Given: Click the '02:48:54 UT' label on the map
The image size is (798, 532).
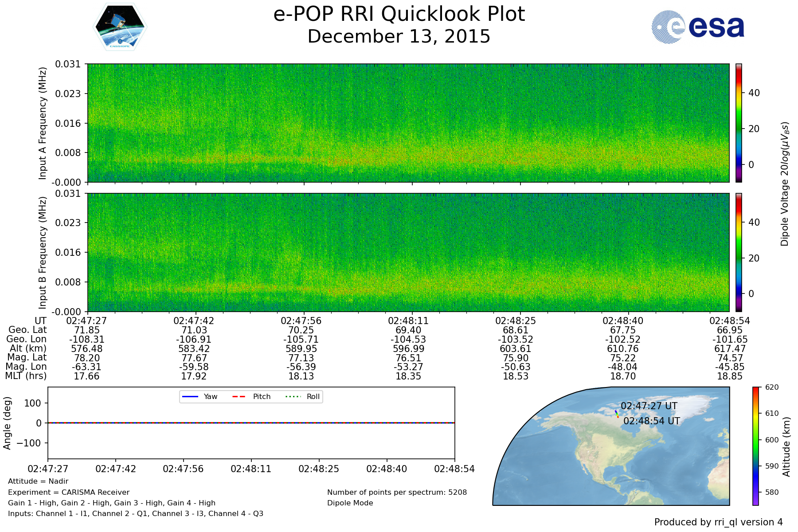Looking at the screenshot, I should click(651, 421).
